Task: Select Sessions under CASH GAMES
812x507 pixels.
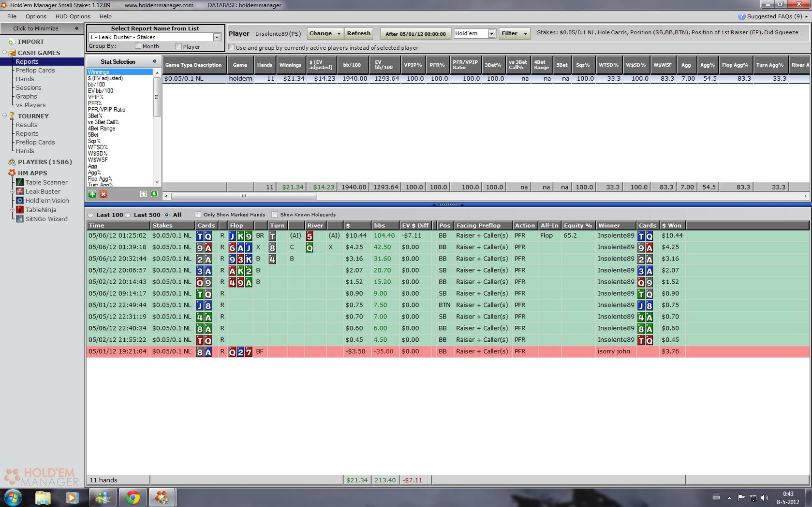Action: pos(29,87)
